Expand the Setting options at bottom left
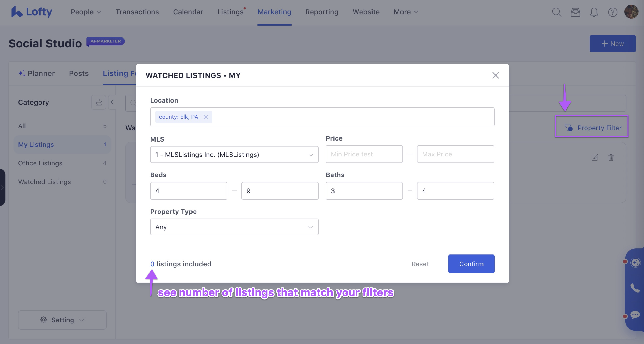644x344 pixels. tap(62, 320)
